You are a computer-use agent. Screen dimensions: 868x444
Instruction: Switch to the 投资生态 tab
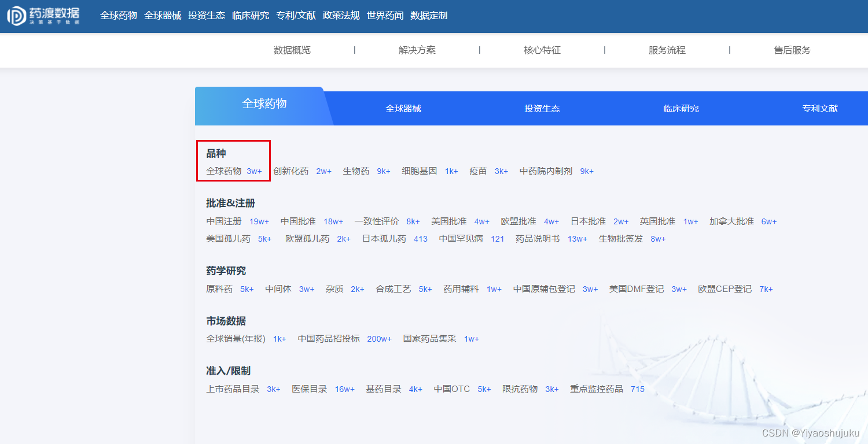coord(542,108)
